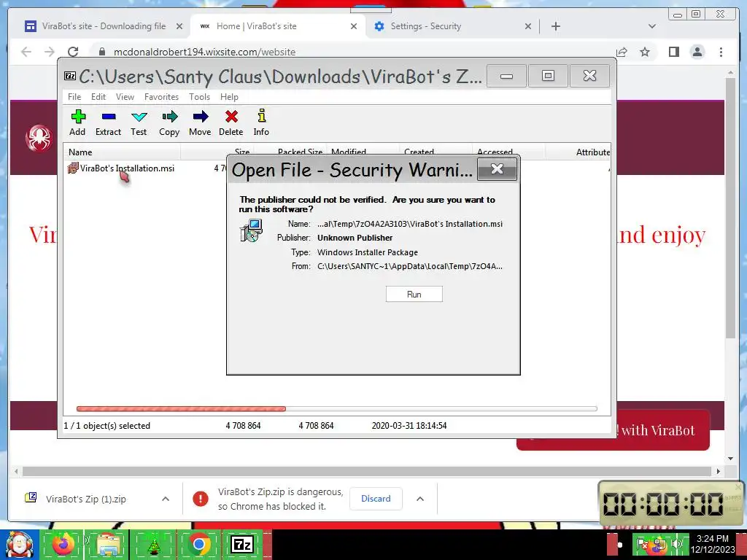Reload the Chrome page
This screenshot has width=747, height=560.
[x=73, y=52]
